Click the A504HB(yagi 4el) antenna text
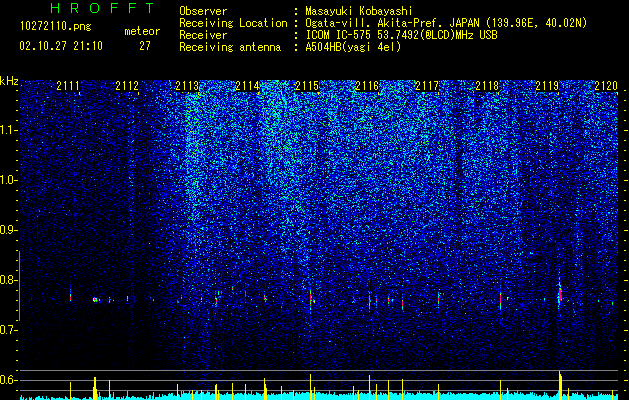Image resolution: width=629 pixels, height=400 pixels. tap(353, 48)
